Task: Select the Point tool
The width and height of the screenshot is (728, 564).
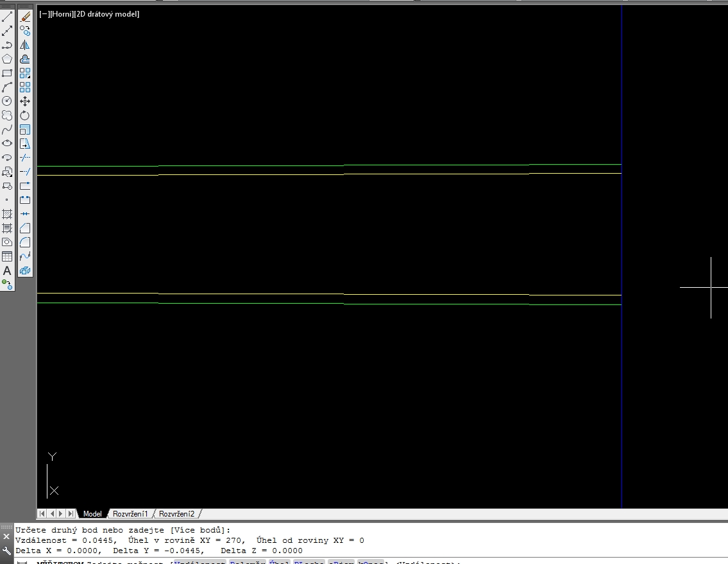Action: [x=7, y=200]
